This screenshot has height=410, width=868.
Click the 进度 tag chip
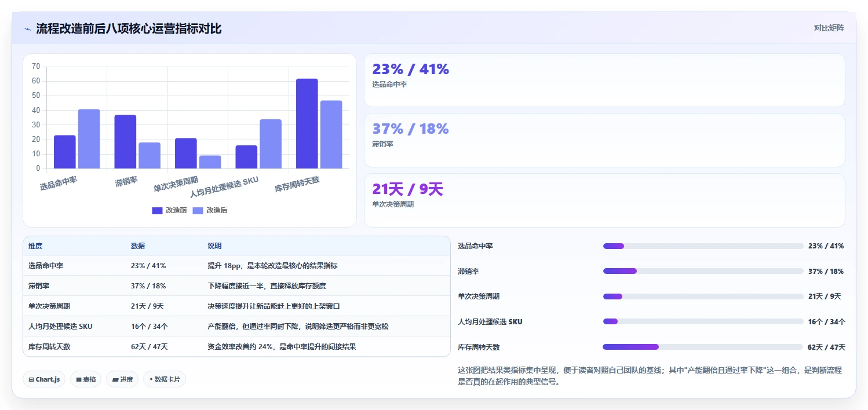tap(122, 379)
